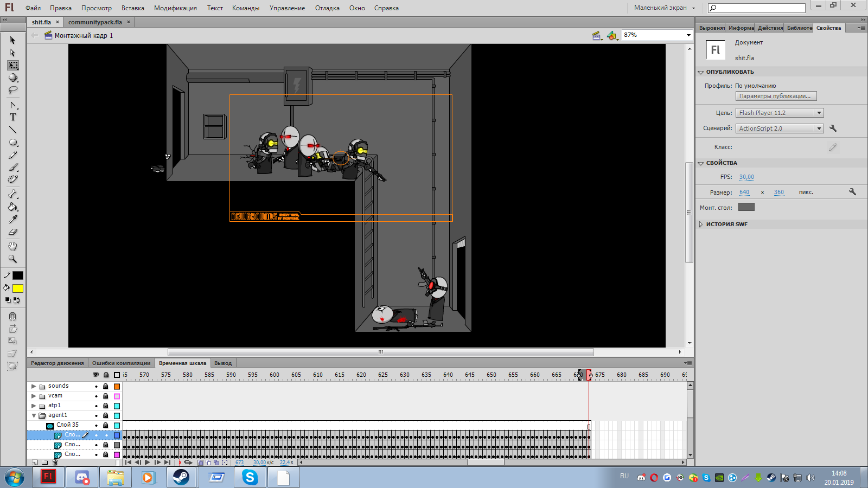The image size is (868, 488).
Task: Open the Редактор движения tab
Action: (x=58, y=363)
